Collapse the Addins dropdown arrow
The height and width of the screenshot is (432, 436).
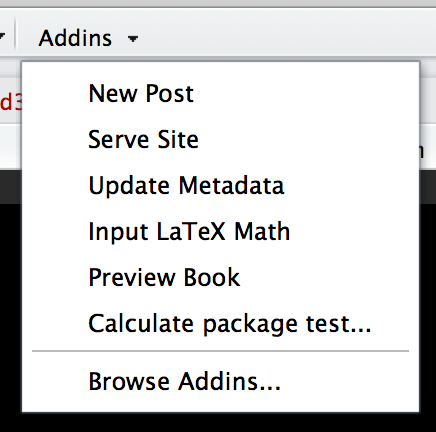133,39
